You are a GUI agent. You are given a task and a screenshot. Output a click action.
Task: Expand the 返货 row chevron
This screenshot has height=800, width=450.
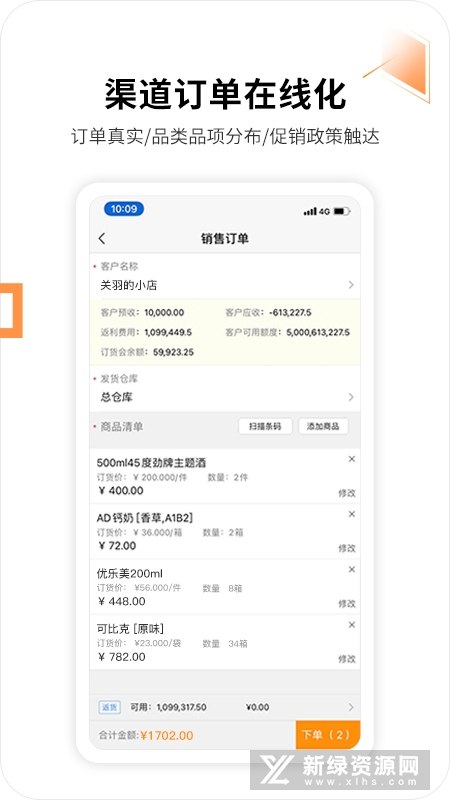[x=351, y=707]
